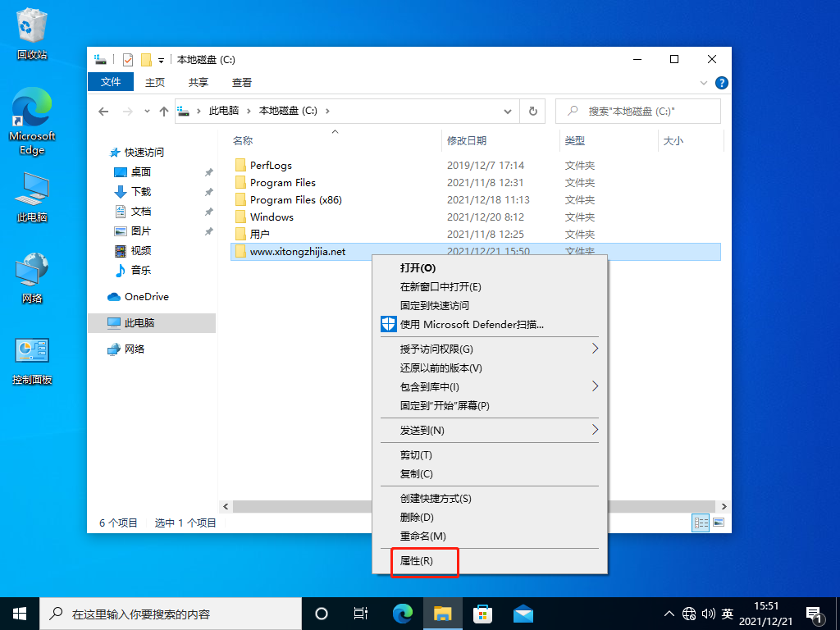Expand the ribbon with the chevron arrow
The image size is (840, 630).
click(x=703, y=82)
